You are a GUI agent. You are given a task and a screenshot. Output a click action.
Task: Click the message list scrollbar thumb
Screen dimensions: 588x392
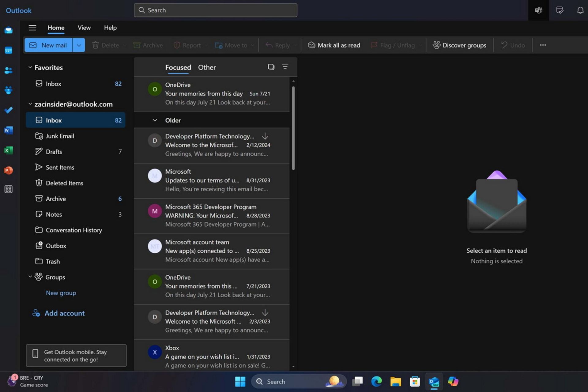[293, 128]
